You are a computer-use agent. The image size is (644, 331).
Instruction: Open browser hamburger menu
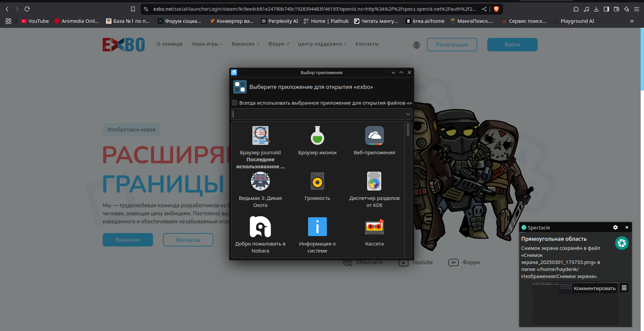point(636,9)
